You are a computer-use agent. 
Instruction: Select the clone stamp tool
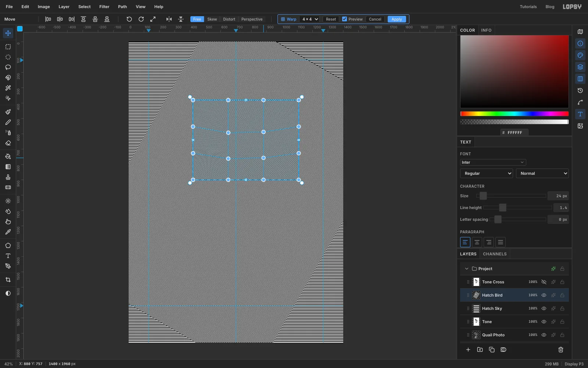(x=8, y=177)
